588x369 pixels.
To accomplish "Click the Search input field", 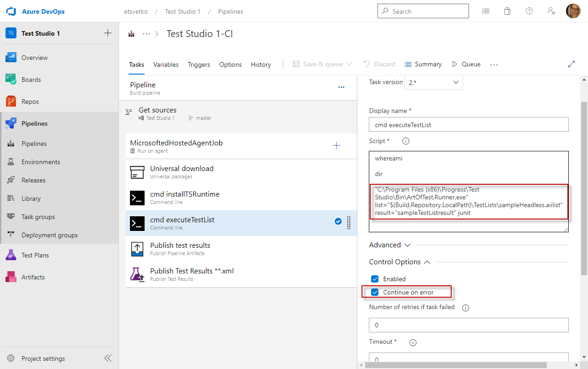I will tap(423, 11).
